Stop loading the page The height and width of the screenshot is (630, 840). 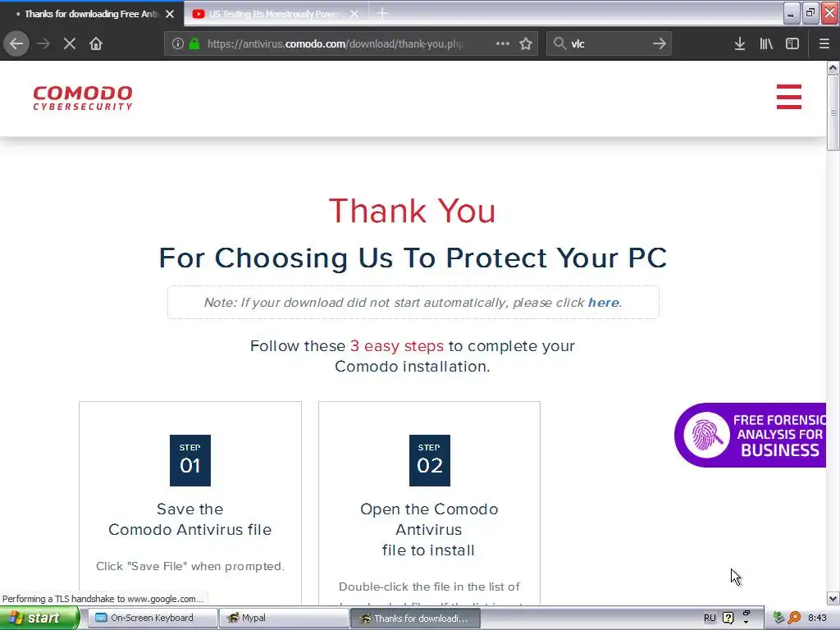point(70,43)
